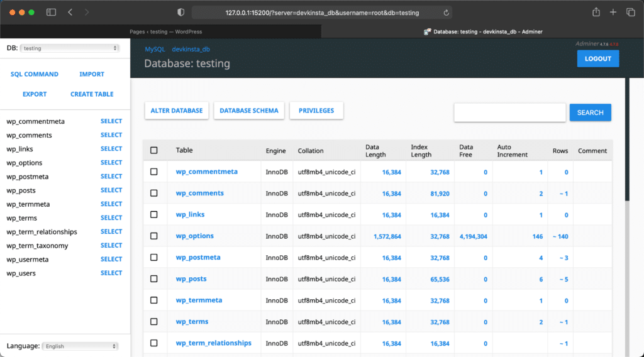Expand the Language dropdown set to English
This screenshot has height=357, width=644.
tap(80, 346)
